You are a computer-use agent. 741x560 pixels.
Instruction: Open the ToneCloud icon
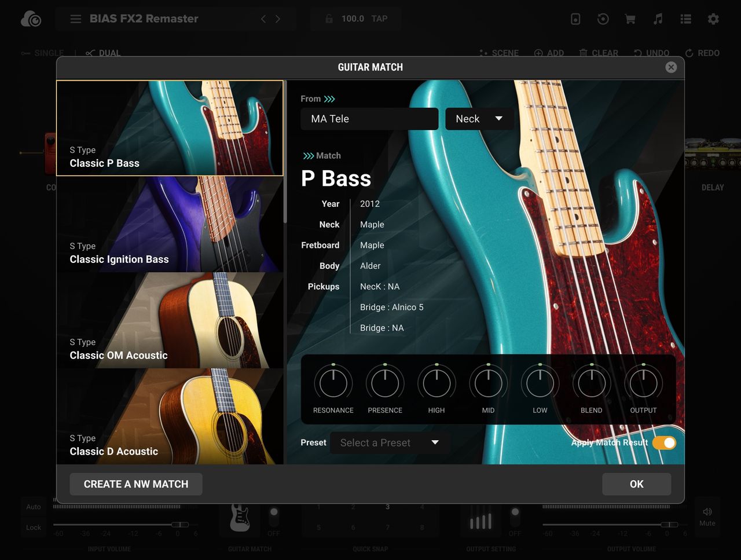pyautogui.click(x=31, y=19)
